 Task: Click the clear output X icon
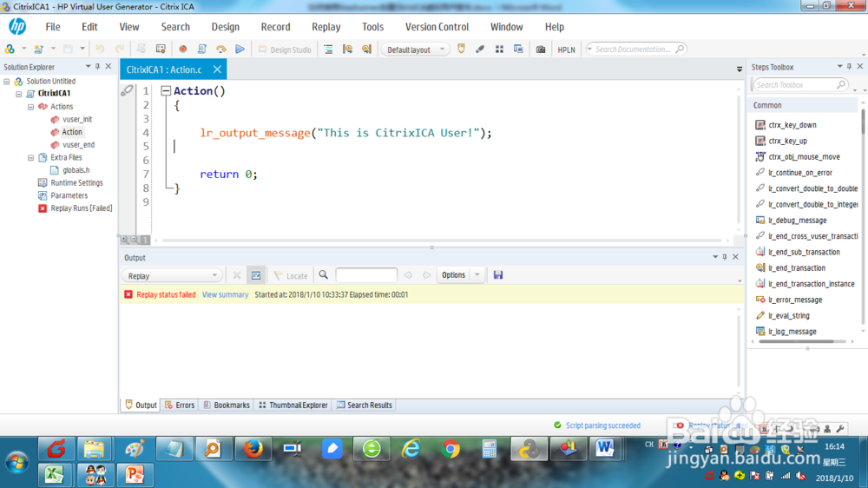pos(237,275)
